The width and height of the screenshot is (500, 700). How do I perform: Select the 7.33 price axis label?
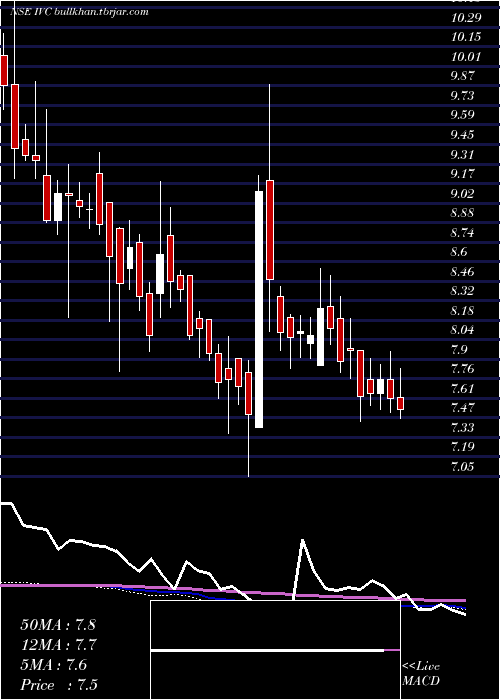(464, 428)
